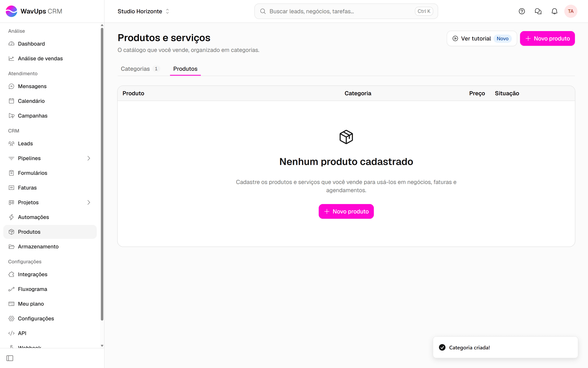Open Calendário in sidebar
588x368 pixels.
pyautogui.click(x=50, y=101)
